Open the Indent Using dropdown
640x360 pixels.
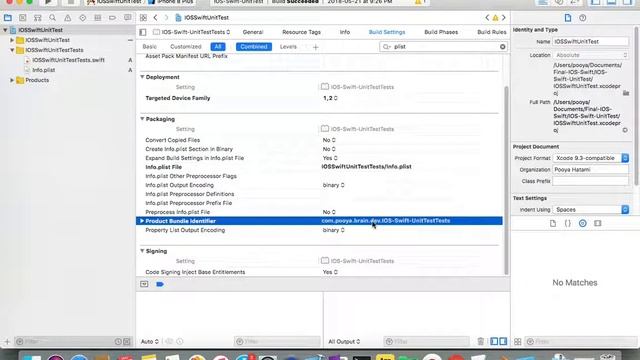coord(591,209)
